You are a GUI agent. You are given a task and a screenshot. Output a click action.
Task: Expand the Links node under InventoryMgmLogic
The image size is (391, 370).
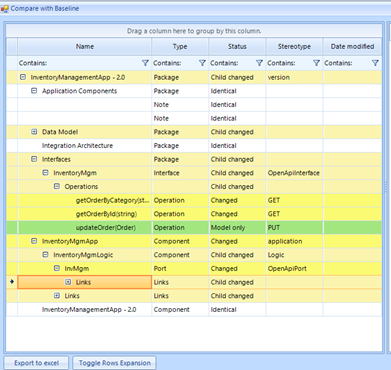57,296
